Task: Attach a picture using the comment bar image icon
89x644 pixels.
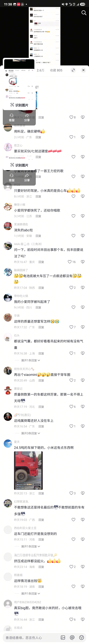Action: click(x=63, y=637)
